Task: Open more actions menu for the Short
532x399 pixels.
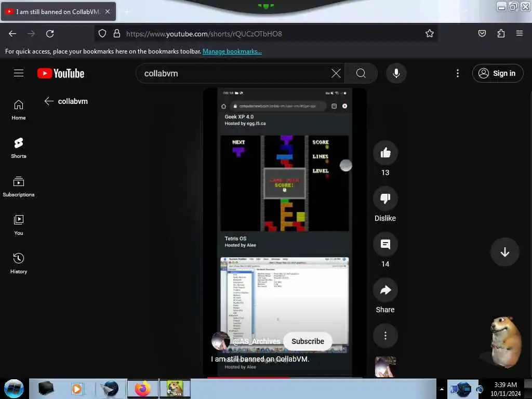Action: click(385, 336)
